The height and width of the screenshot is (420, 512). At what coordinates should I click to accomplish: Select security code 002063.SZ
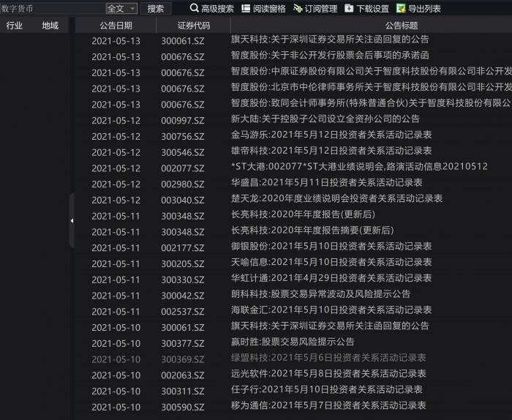point(183,375)
